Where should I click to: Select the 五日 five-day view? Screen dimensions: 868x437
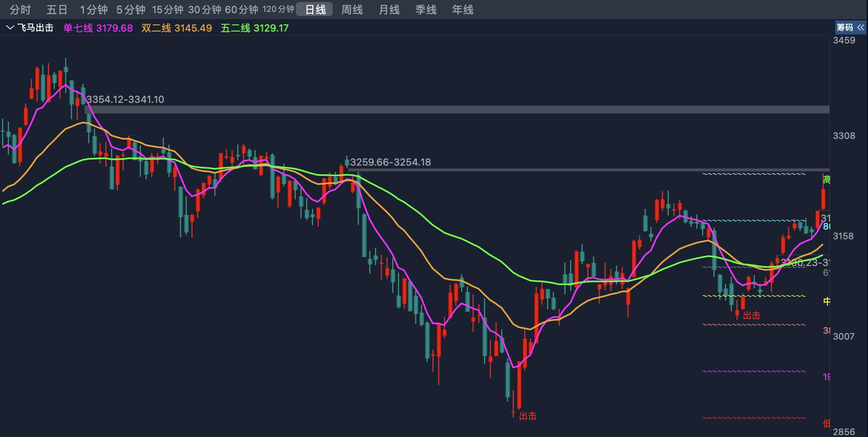coord(57,9)
